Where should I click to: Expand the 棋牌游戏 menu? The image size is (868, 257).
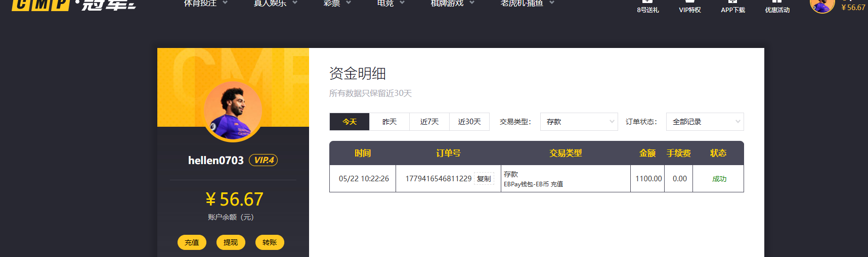tap(452, 3)
